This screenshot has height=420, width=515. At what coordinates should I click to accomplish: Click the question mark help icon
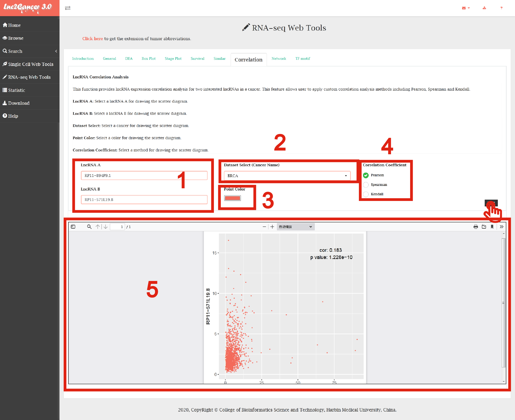click(501, 8)
